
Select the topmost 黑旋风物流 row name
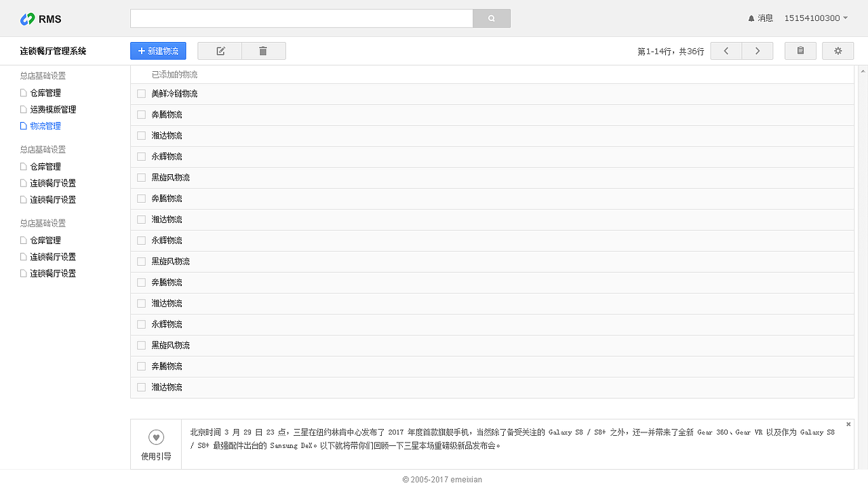(170, 178)
